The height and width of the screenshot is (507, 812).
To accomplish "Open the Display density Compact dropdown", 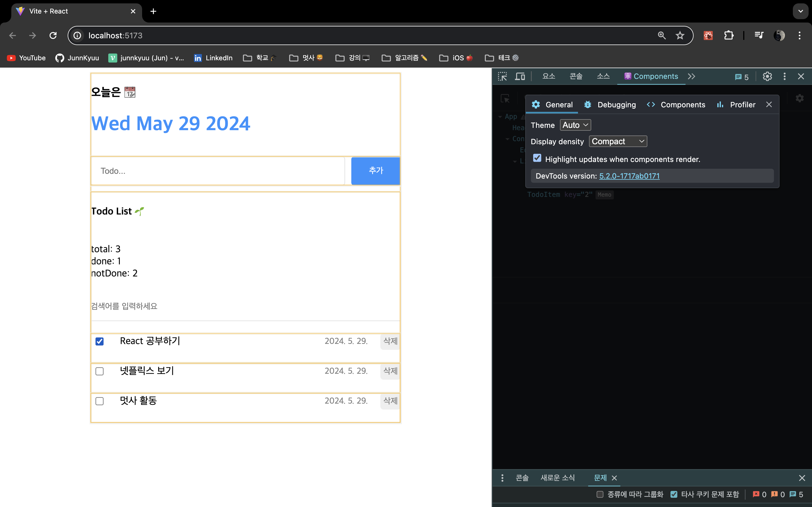I will tap(618, 141).
